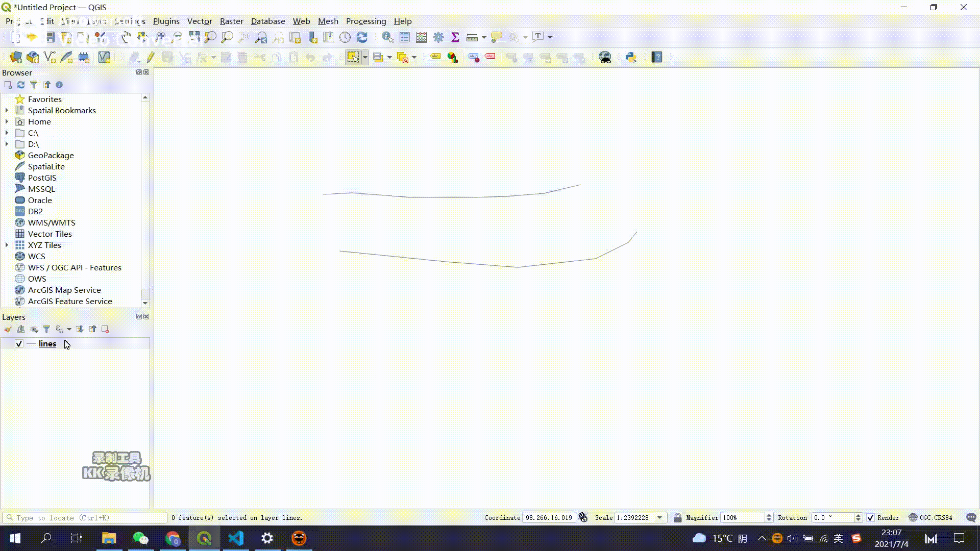Open the attribute table icon
Screen dimensions: 980x551
405,37
